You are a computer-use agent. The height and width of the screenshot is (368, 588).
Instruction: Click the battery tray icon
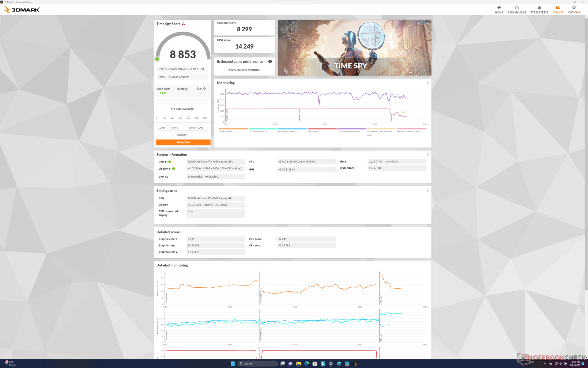click(565, 364)
